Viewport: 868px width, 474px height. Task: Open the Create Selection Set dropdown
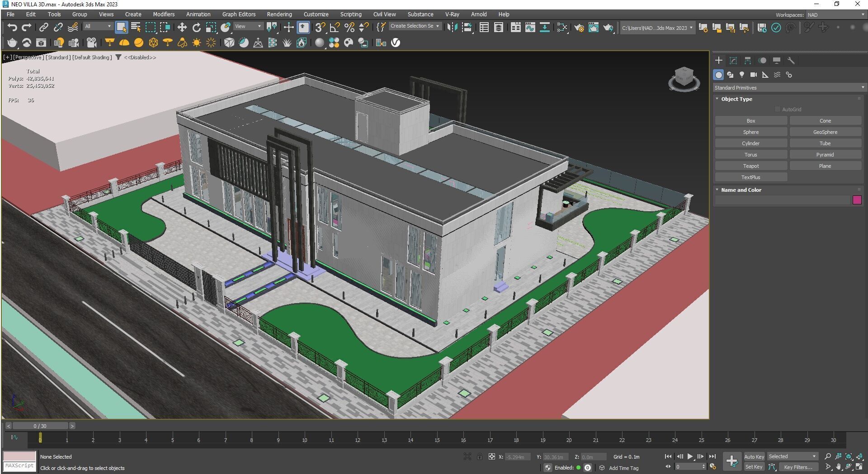(x=415, y=26)
